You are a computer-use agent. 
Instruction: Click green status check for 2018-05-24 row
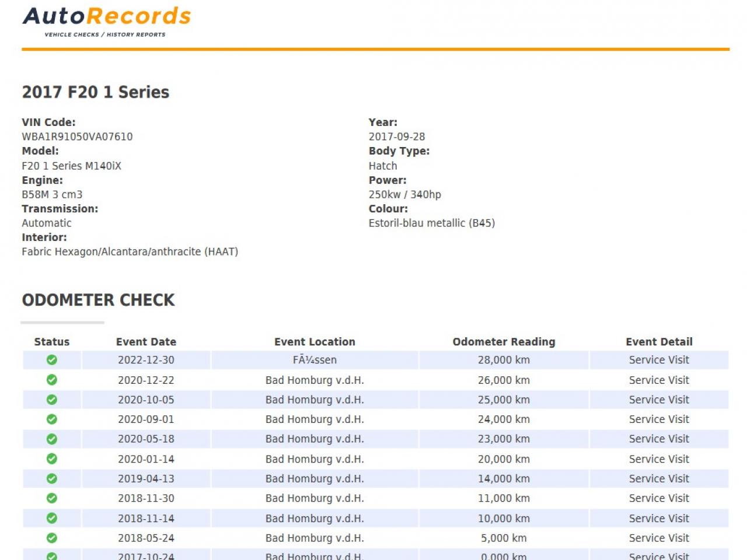click(x=52, y=538)
